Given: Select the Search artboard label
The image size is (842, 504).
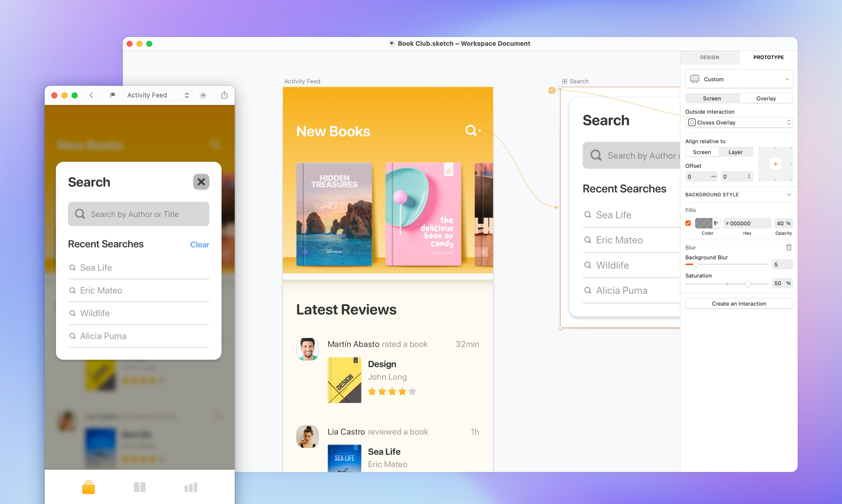Looking at the screenshot, I should [579, 81].
